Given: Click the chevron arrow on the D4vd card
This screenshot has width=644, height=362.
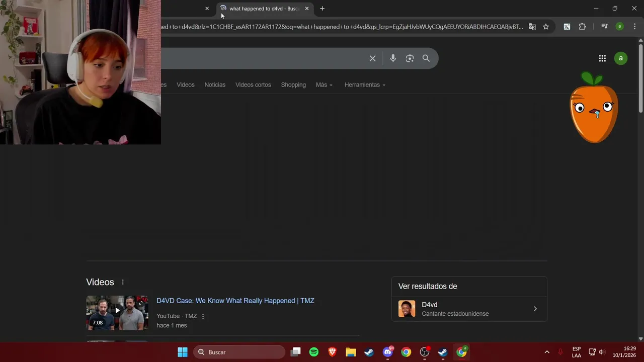Looking at the screenshot, I should (x=535, y=309).
